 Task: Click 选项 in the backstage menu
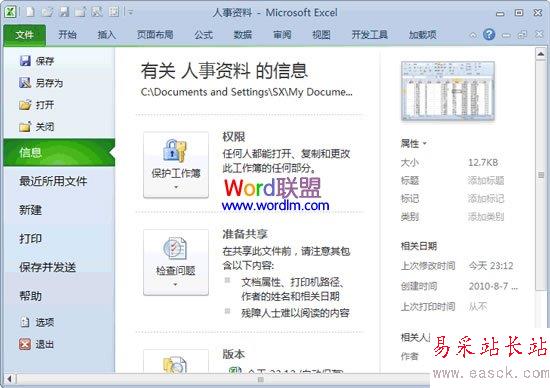[x=37, y=322]
